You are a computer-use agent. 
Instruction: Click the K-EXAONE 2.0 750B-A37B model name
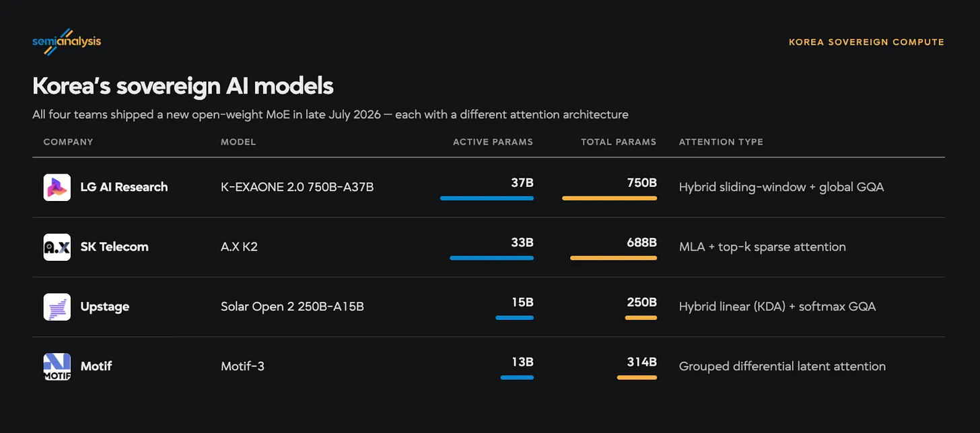(297, 187)
